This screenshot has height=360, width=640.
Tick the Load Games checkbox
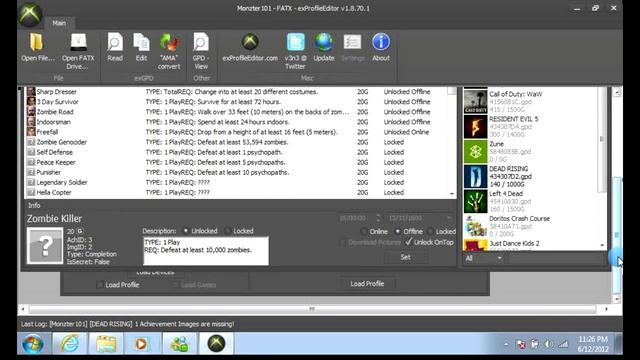175,285
